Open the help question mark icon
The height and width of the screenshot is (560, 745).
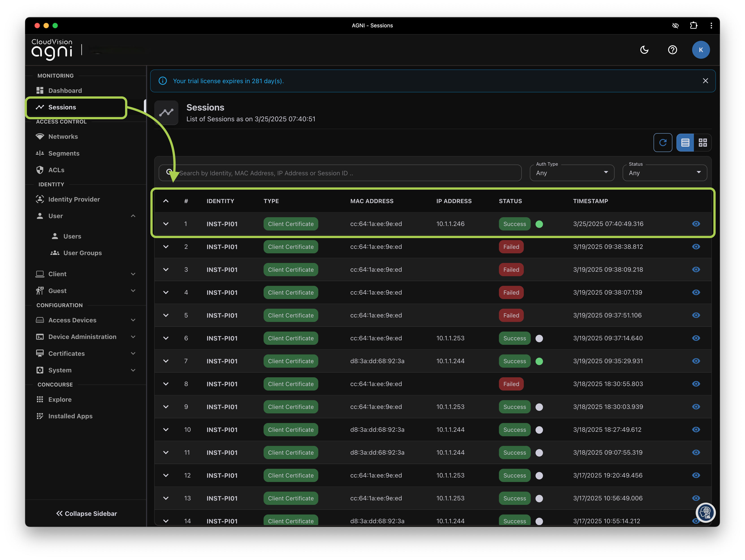672,50
